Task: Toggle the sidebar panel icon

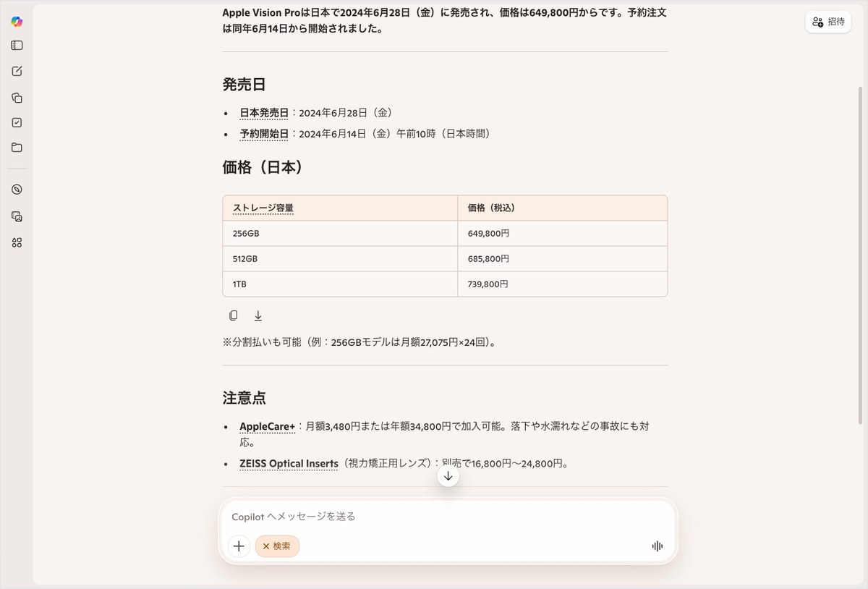Action: point(17,46)
